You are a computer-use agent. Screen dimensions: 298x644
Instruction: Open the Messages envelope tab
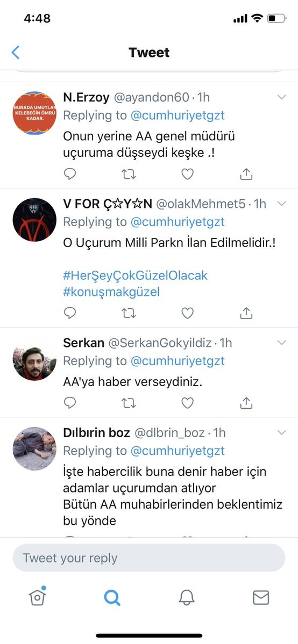coord(261,598)
